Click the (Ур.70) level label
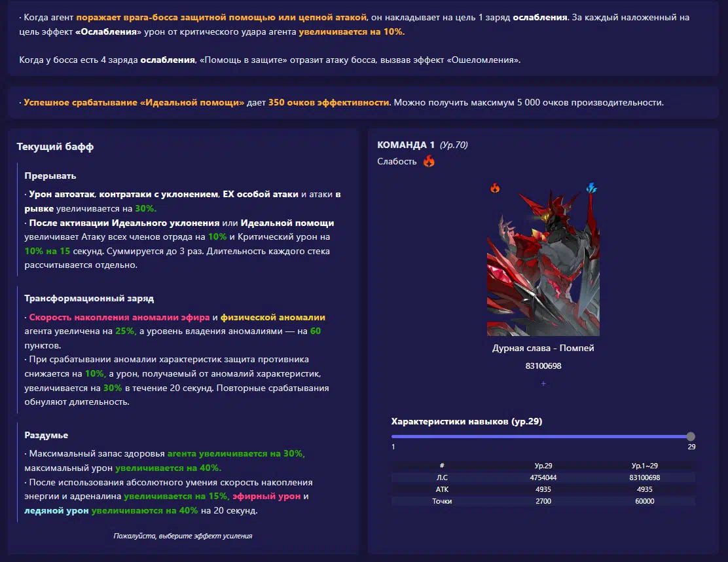The image size is (728, 562). coord(454,145)
